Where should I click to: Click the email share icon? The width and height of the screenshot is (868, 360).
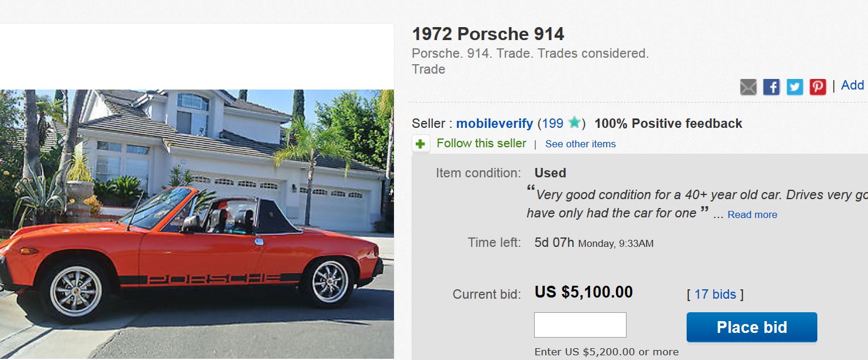click(x=748, y=87)
